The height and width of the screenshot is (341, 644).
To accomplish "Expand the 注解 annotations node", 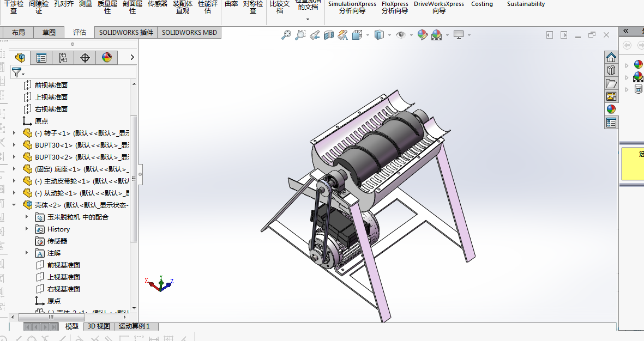I will pos(27,253).
